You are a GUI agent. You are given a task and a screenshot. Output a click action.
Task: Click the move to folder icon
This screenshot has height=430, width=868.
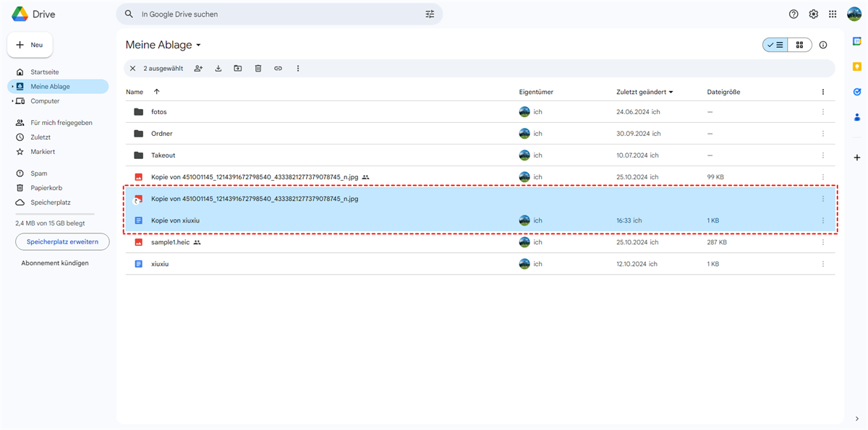click(238, 69)
